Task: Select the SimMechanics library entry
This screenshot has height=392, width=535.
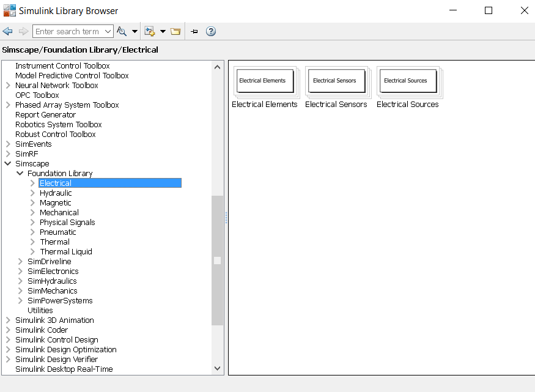Action: tap(53, 290)
